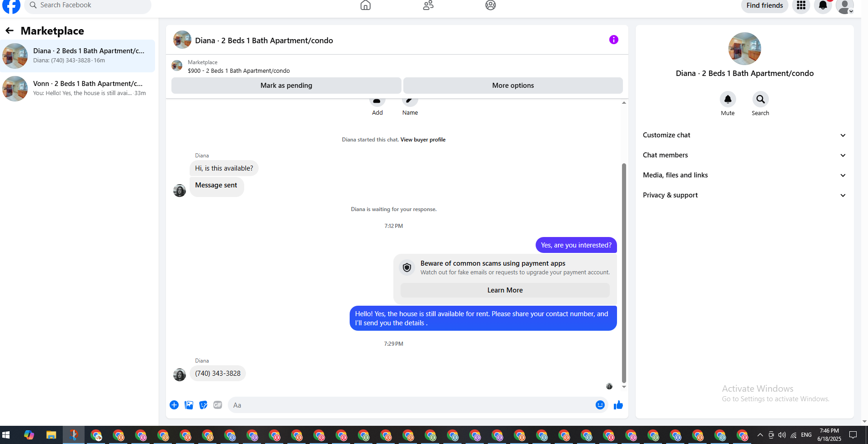Click the Learn More scam warning button
Image resolution: width=868 pixels, height=444 pixels.
coord(505,290)
